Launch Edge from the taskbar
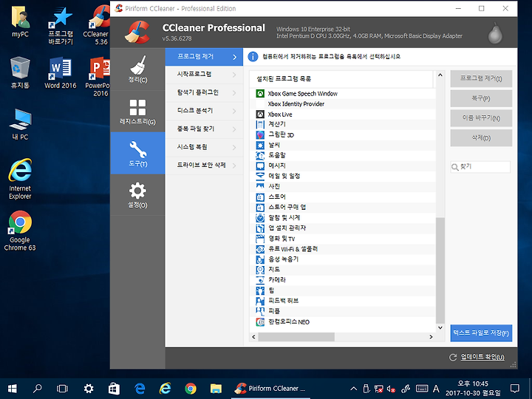Image resolution: width=532 pixels, height=399 pixels. coord(140,388)
